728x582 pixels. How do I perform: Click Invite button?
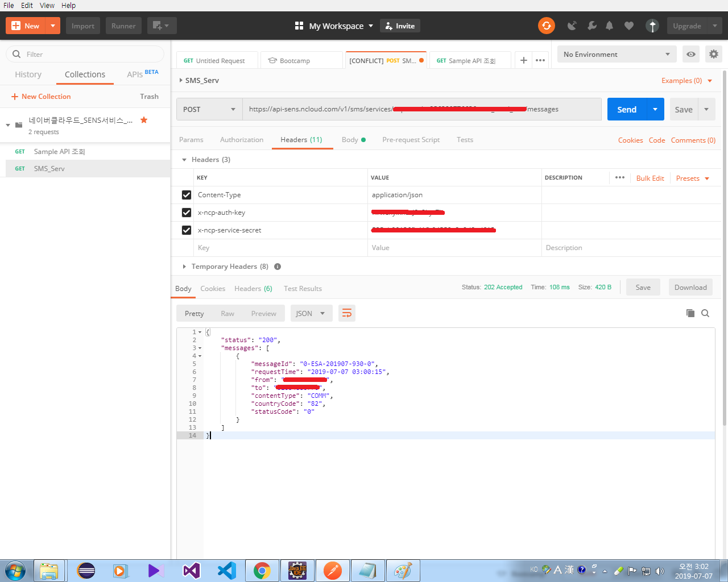point(400,26)
